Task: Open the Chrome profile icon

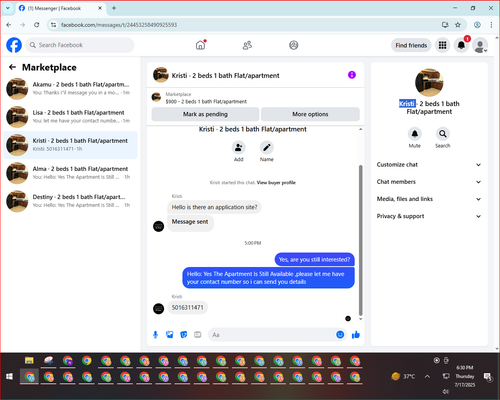Action: tap(477, 25)
